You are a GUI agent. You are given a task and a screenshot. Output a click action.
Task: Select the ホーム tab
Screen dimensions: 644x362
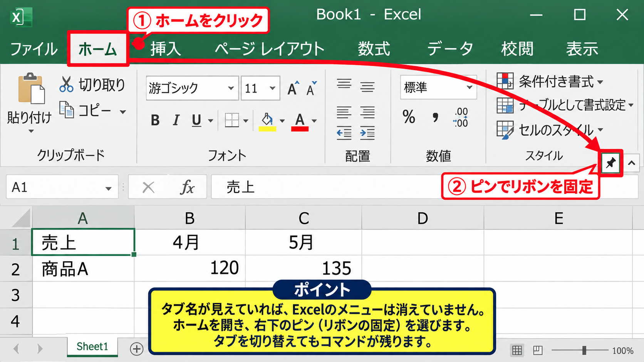coord(98,49)
